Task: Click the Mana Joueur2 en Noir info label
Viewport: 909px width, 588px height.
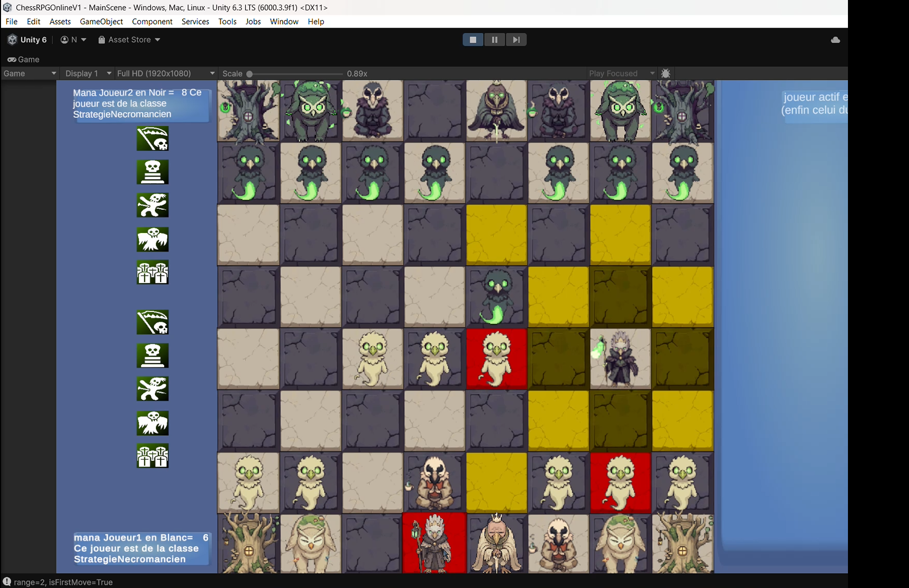Action: click(x=141, y=104)
